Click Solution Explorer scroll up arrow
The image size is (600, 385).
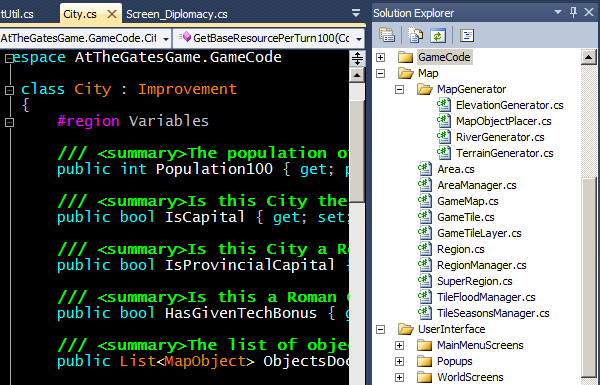[x=588, y=57]
